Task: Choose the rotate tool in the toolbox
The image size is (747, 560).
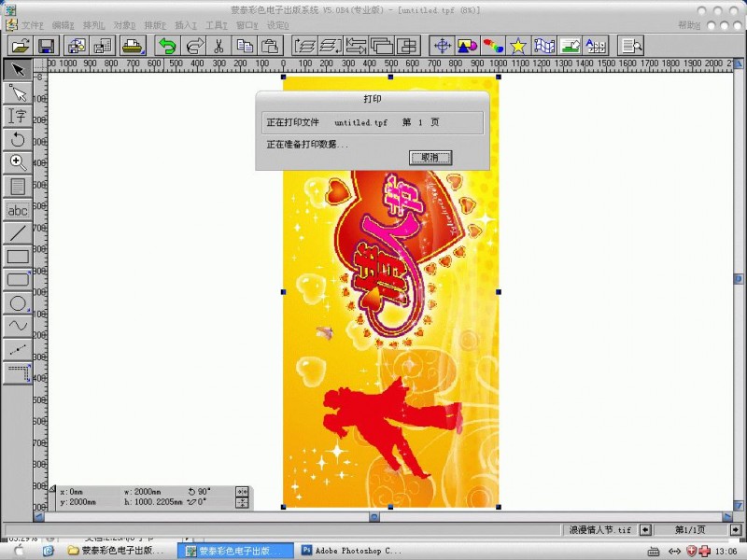Action: tap(17, 139)
